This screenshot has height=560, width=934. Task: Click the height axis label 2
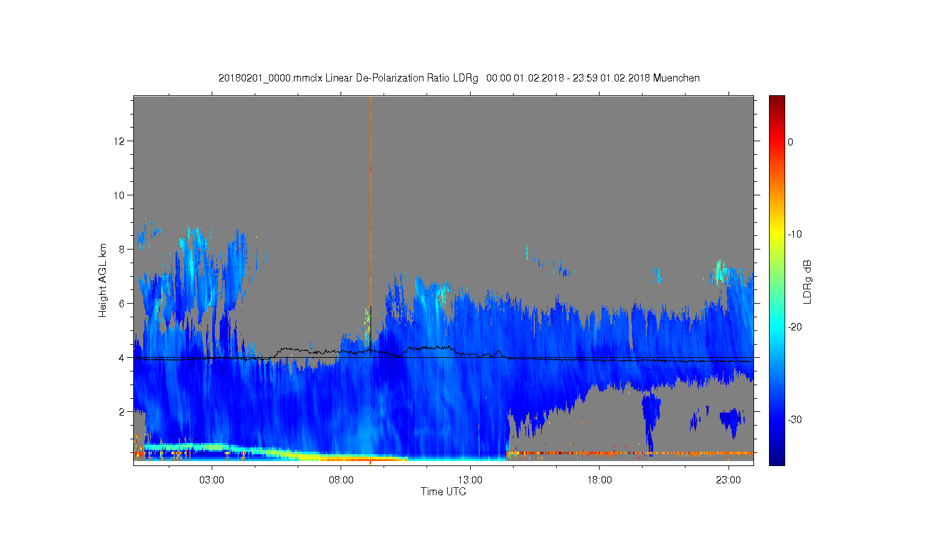[x=122, y=412]
